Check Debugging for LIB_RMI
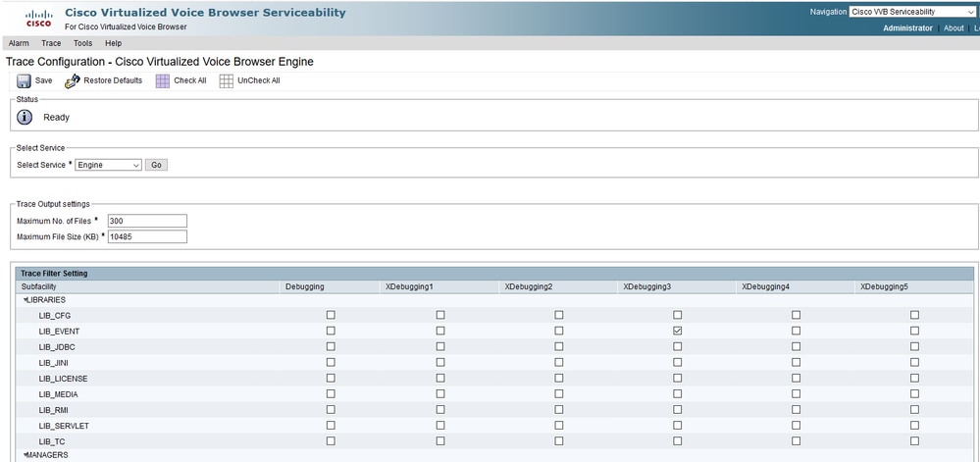 [x=331, y=409]
